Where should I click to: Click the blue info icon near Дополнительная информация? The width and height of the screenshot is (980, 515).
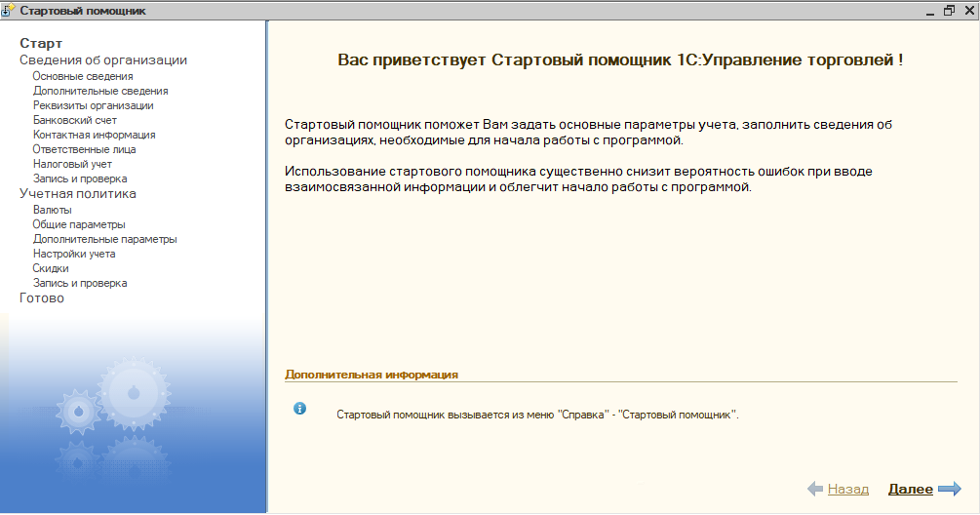click(x=300, y=409)
